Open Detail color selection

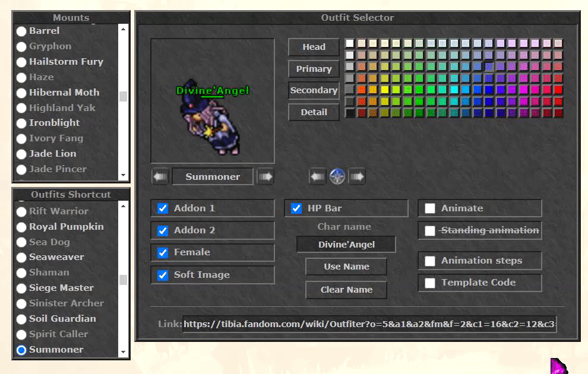(x=313, y=112)
